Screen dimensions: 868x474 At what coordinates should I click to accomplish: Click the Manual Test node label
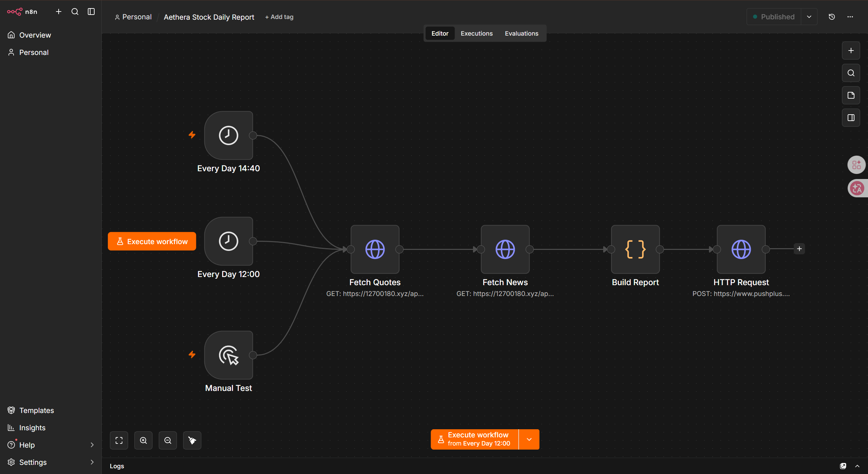229,388
